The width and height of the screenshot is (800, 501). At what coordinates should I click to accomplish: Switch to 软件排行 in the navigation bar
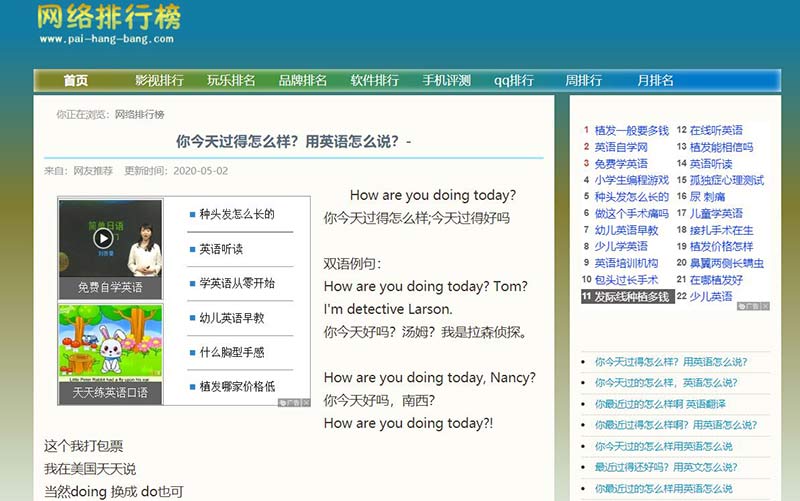point(374,81)
